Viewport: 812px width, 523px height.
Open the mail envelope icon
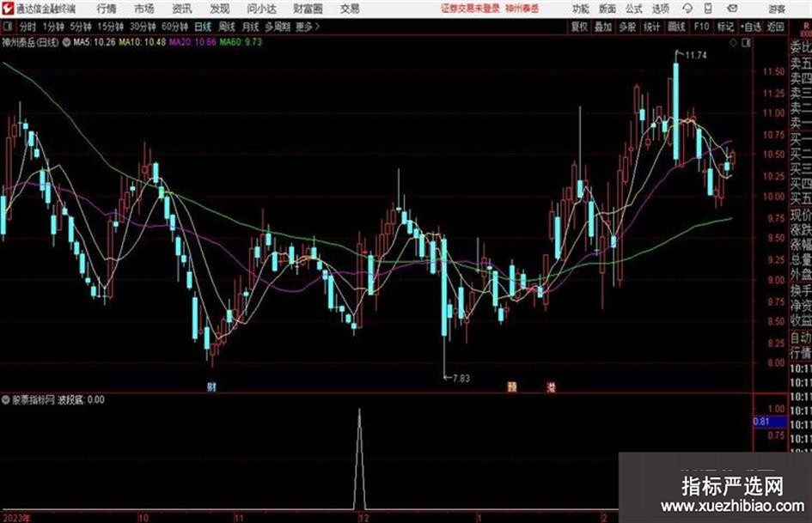(x=732, y=9)
